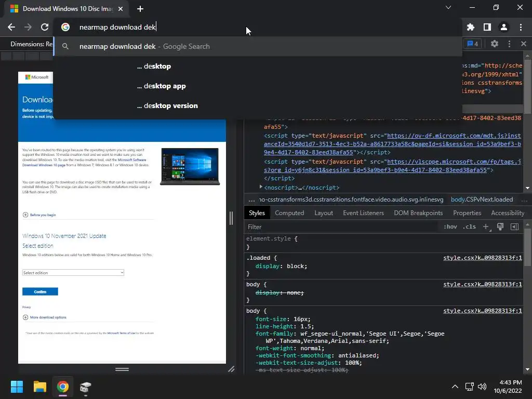Image resolution: width=532 pixels, height=399 pixels.
Task: Close the Download Windows 10 tab
Action: point(121,9)
